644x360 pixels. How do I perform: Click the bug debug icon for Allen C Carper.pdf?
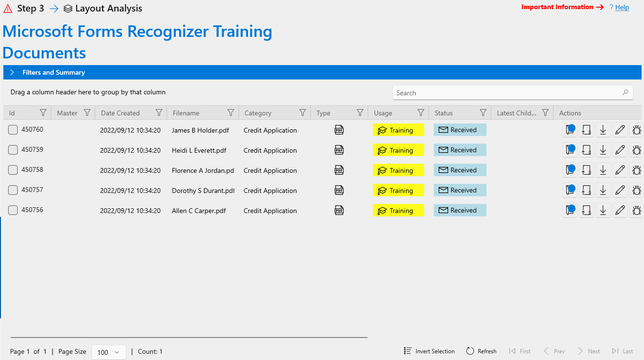pos(636,210)
